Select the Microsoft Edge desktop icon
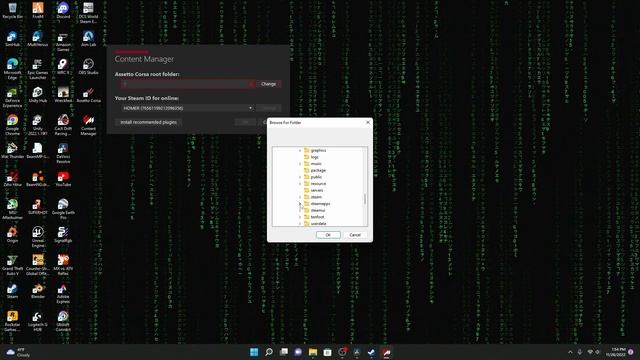 tap(12, 69)
